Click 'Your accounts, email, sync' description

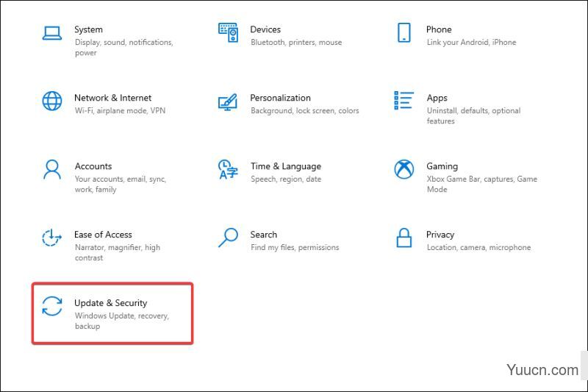(x=121, y=184)
